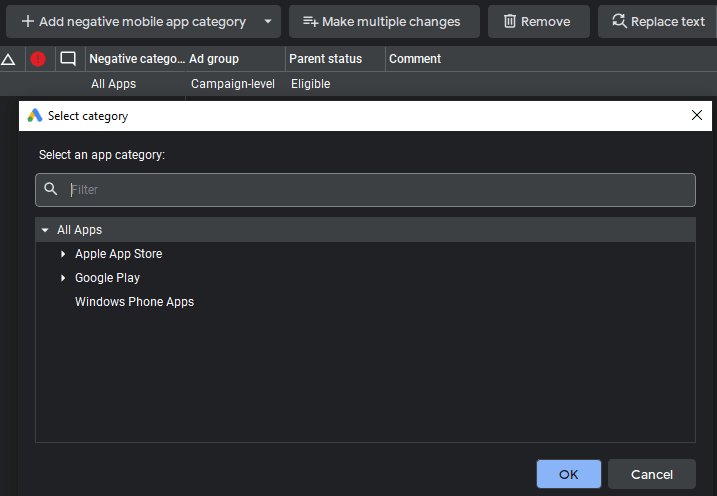Open dropdown arrow beside Add negative category
Screen dimensions: 717x496
coord(268,21)
